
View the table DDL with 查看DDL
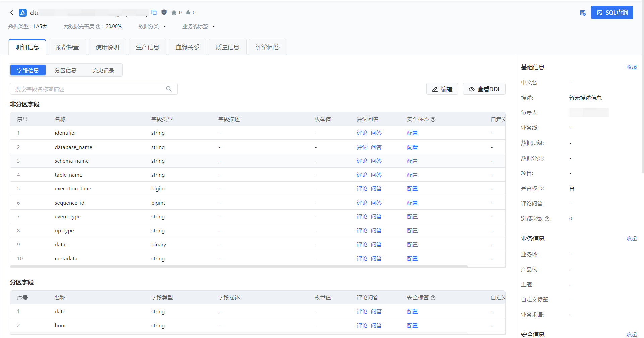click(484, 89)
